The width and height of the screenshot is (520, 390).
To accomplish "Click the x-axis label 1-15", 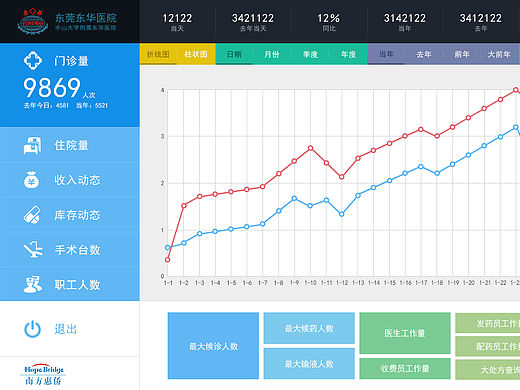I will tap(390, 283).
